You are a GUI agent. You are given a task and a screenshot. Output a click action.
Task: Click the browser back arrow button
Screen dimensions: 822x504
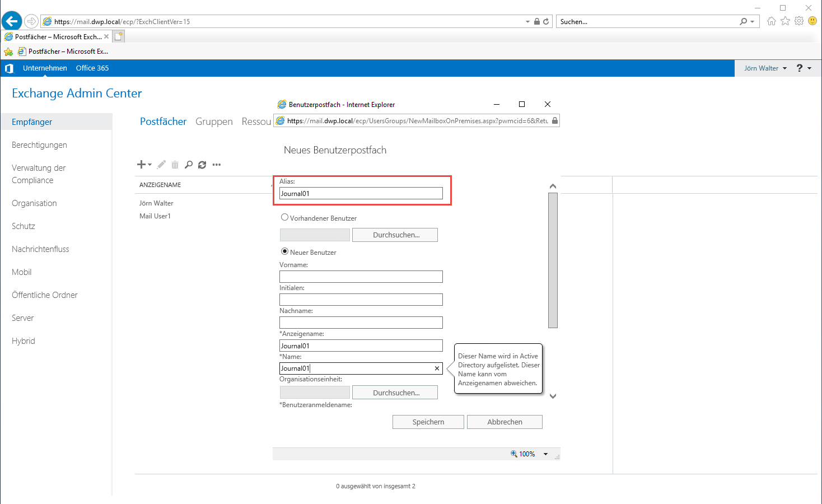12,21
